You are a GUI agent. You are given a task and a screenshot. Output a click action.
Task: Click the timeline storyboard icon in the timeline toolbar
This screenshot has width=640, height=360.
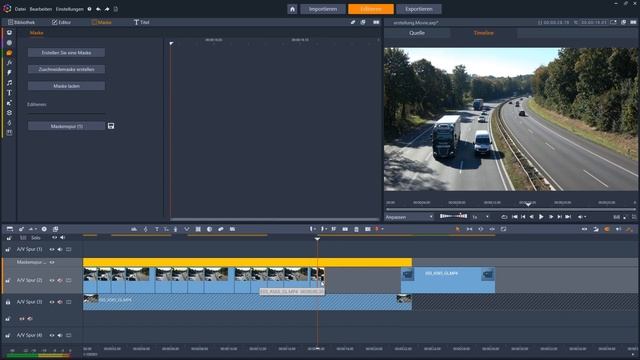pyautogui.click(x=10, y=229)
